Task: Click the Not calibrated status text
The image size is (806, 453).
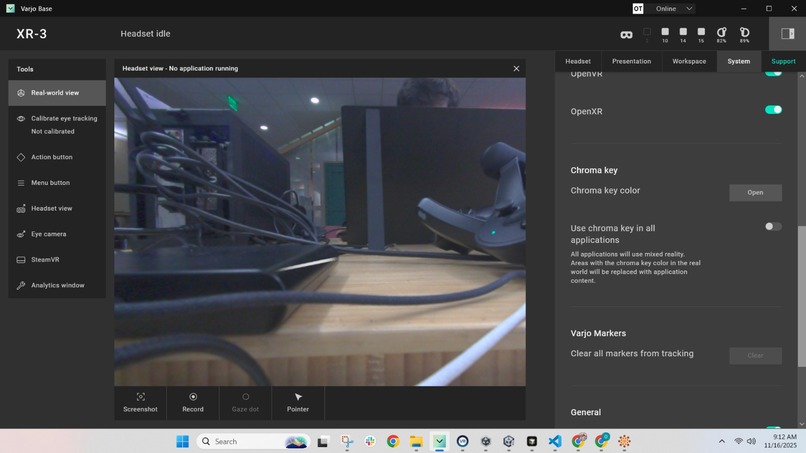Action: click(x=52, y=132)
